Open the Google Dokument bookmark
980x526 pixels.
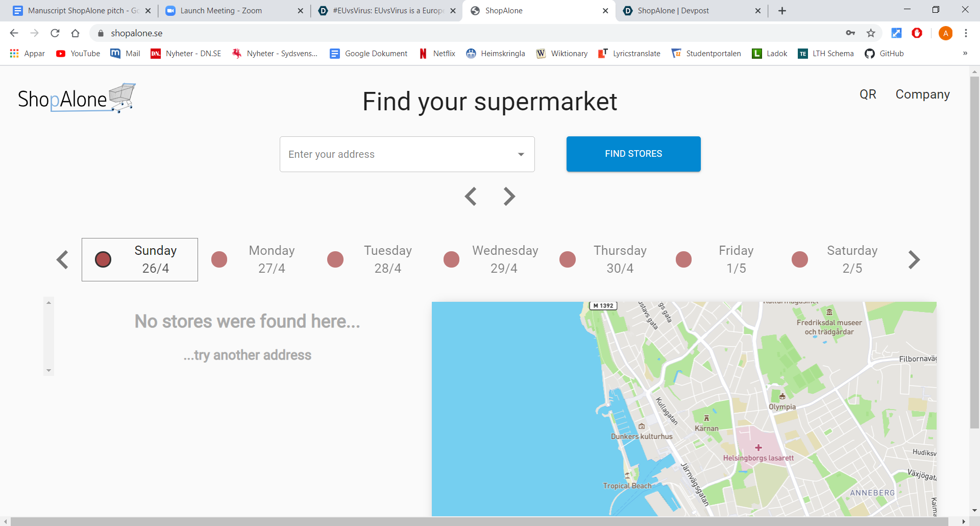point(369,54)
